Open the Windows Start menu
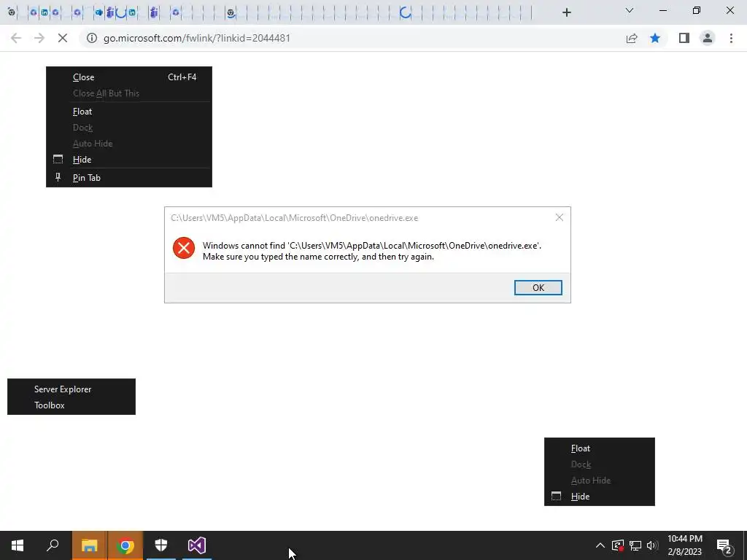Image resolution: width=747 pixels, height=560 pixels. (18, 545)
